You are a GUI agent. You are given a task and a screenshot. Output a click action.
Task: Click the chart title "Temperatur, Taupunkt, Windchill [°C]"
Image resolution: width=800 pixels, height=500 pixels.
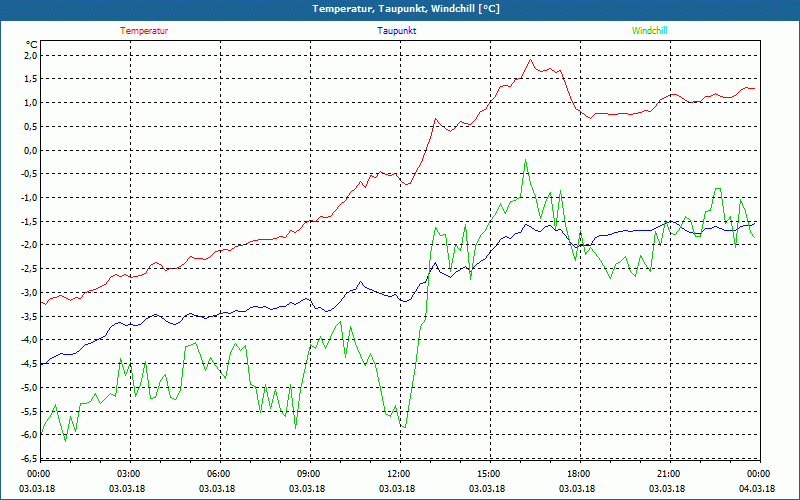[x=406, y=9]
